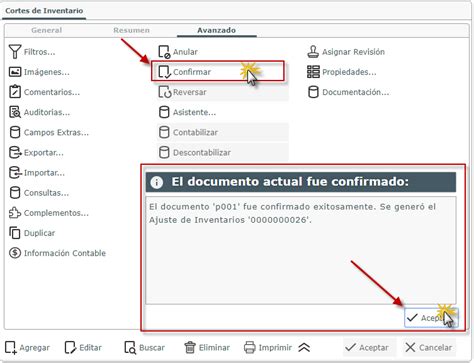Click the Auditorías... label
Image resolution: width=474 pixels, height=363 pixels.
pyautogui.click(x=47, y=112)
